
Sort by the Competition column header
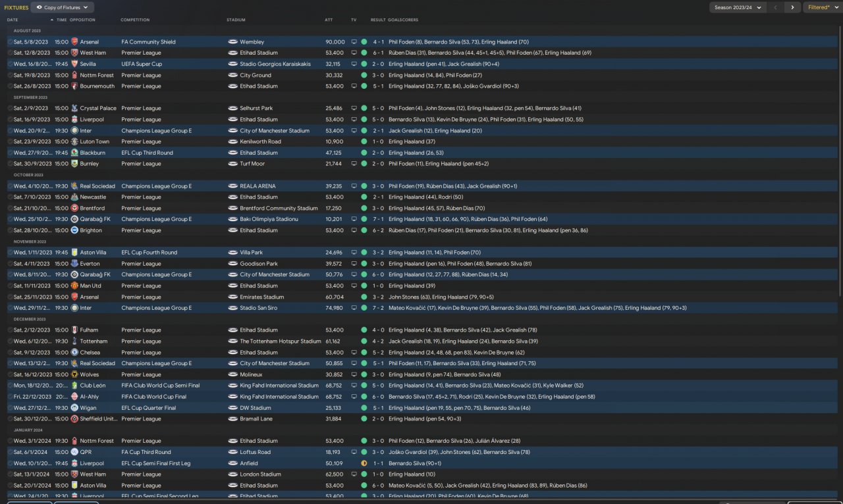(x=135, y=20)
